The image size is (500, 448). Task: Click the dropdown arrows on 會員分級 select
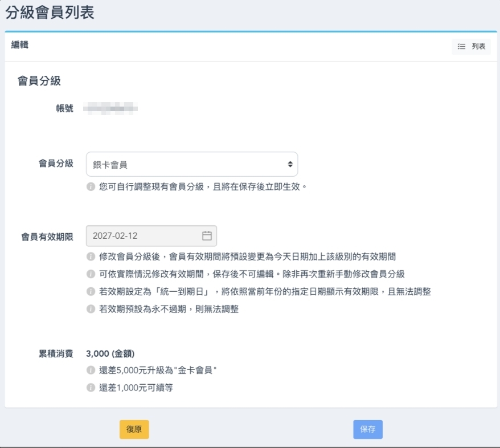click(290, 164)
